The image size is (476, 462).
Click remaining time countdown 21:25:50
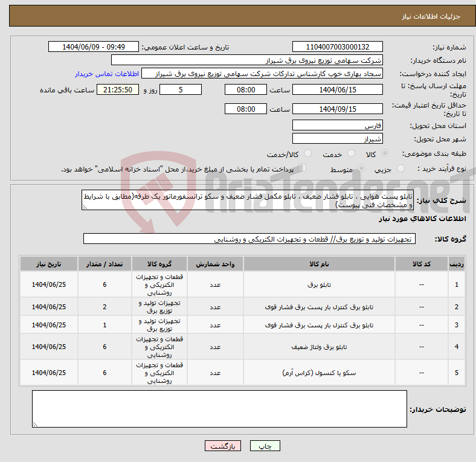118,89
